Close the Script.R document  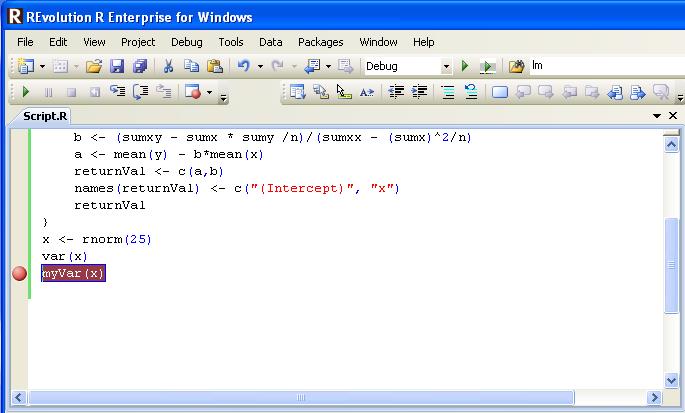673,116
